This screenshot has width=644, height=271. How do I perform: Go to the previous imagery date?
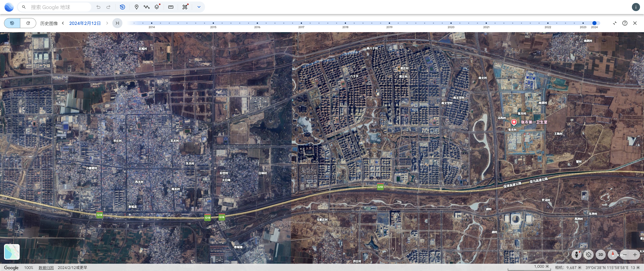[63, 23]
